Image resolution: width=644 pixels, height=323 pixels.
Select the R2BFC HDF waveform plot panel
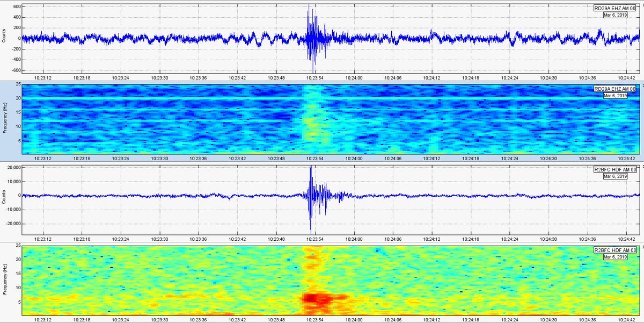(x=331, y=199)
